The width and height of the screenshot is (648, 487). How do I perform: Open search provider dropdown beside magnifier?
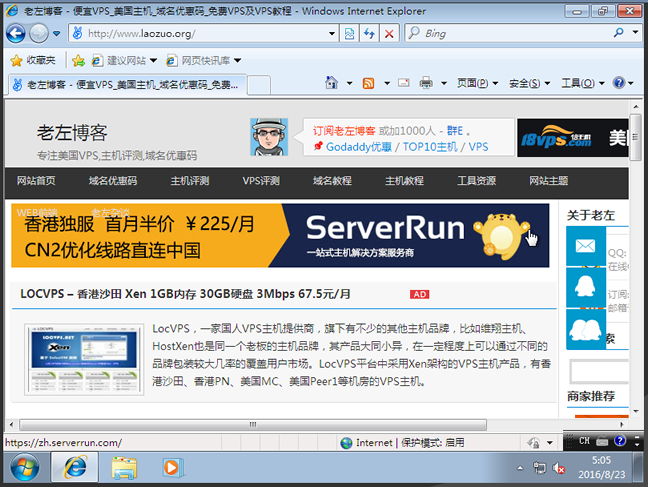[635, 33]
